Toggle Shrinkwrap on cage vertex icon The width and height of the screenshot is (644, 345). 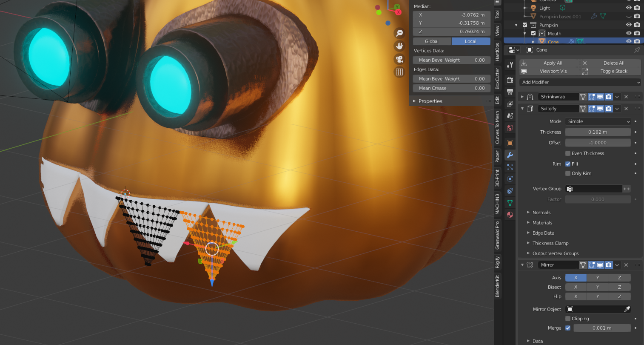tap(583, 97)
